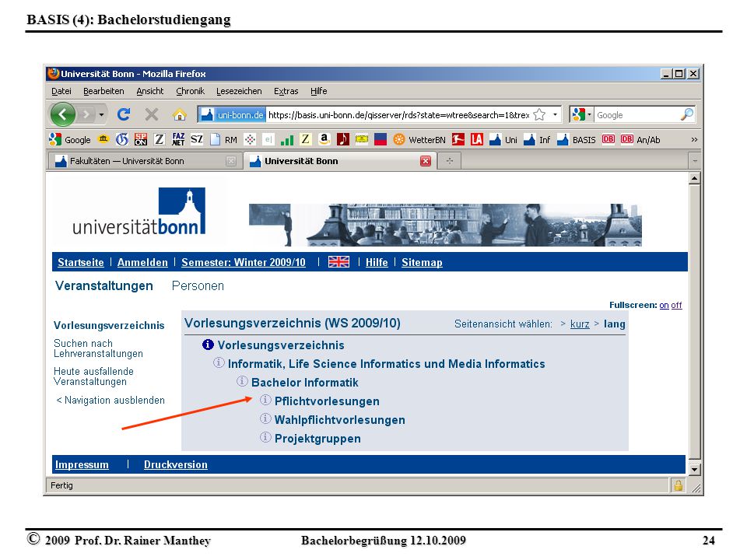Viewport: 747px width, 560px height.
Task: Click the scrollbar up arrow
Action: [x=695, y=179]
